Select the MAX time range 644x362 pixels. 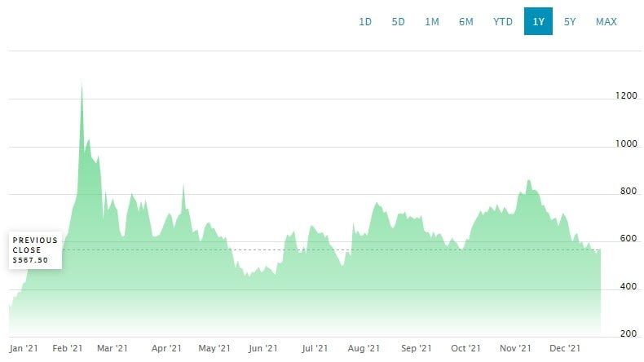(607, 22)
